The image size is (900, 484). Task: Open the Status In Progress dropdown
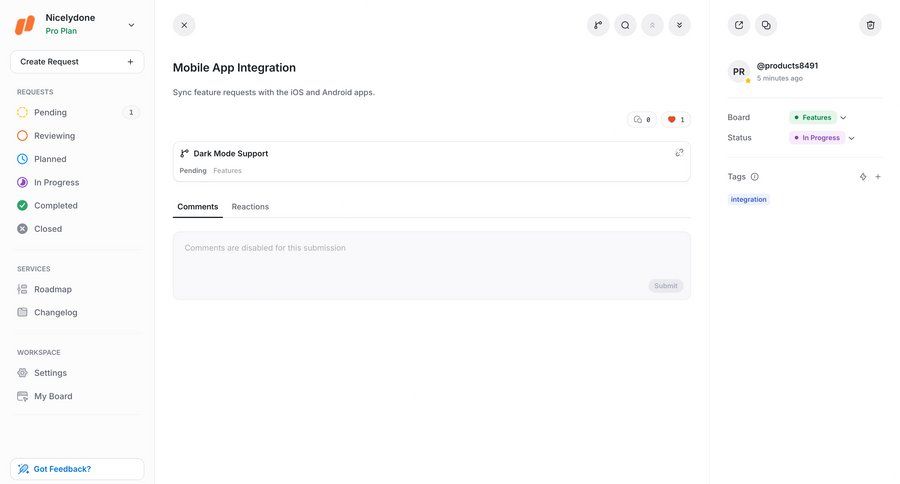click(822, 138)
